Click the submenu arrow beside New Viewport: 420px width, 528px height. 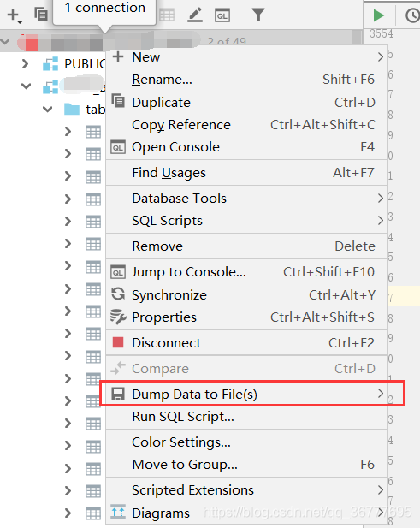(x=381, y=57)
